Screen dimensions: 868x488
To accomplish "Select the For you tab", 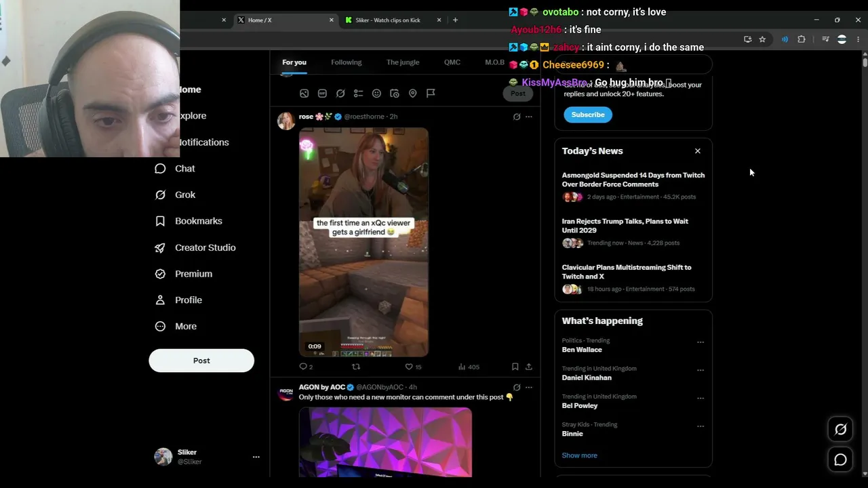I will point(294,62).
